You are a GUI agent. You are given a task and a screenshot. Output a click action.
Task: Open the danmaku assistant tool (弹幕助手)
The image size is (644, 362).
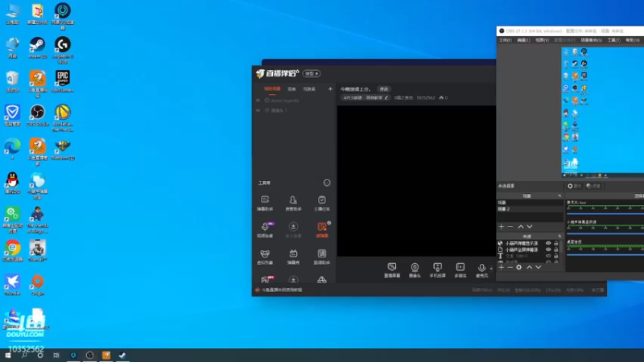click(x=265, y=204)
